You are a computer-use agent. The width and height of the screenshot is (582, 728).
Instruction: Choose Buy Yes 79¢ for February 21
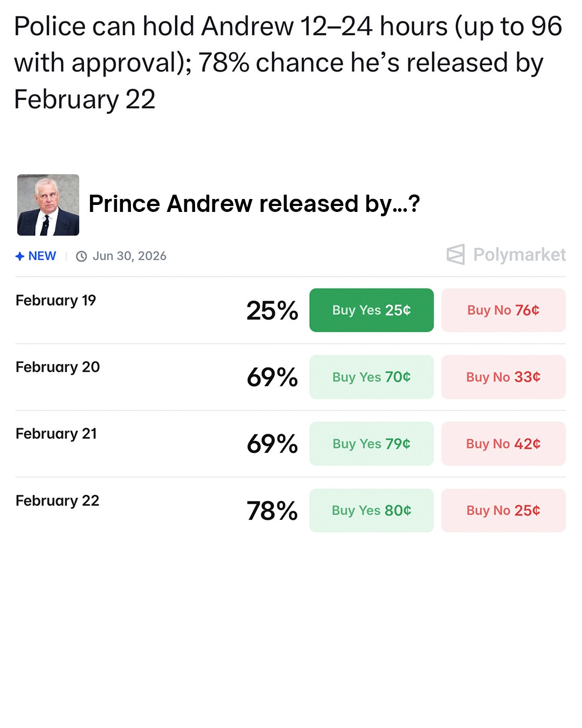coord(371,444)
